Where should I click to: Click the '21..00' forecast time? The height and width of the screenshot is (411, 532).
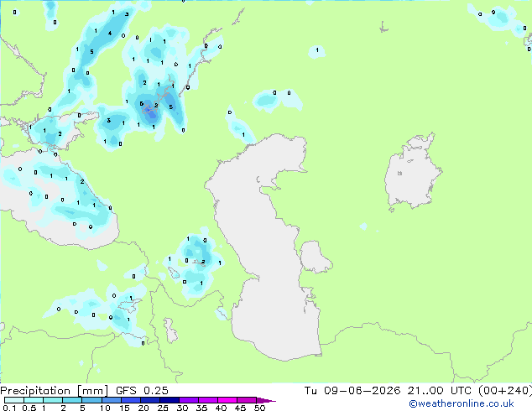(x=425, y=391)
